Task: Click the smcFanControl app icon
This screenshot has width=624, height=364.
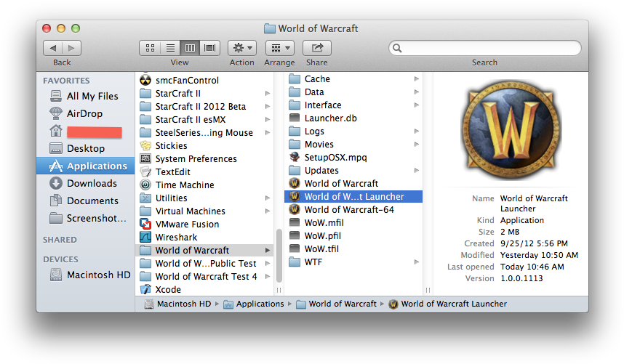Action: point(145,81)
